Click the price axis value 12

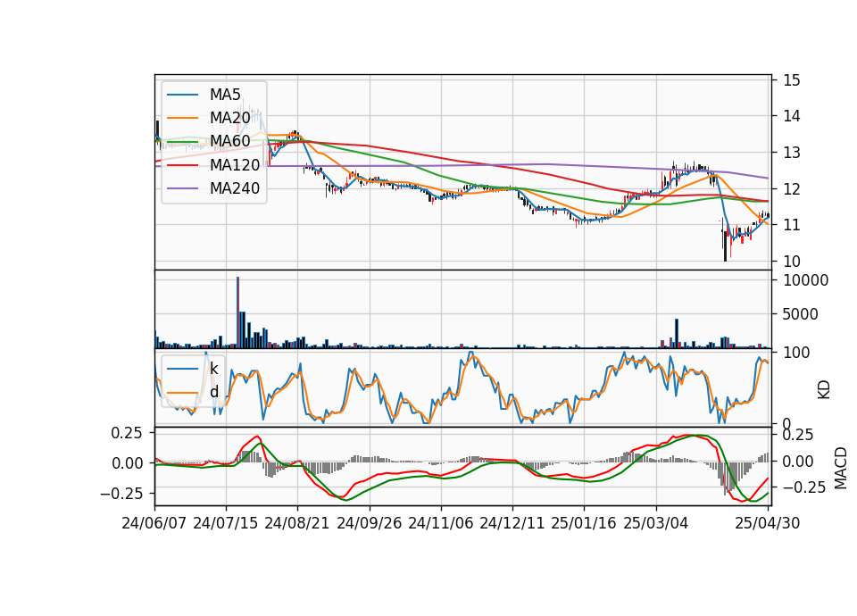(x=792, y=189)
